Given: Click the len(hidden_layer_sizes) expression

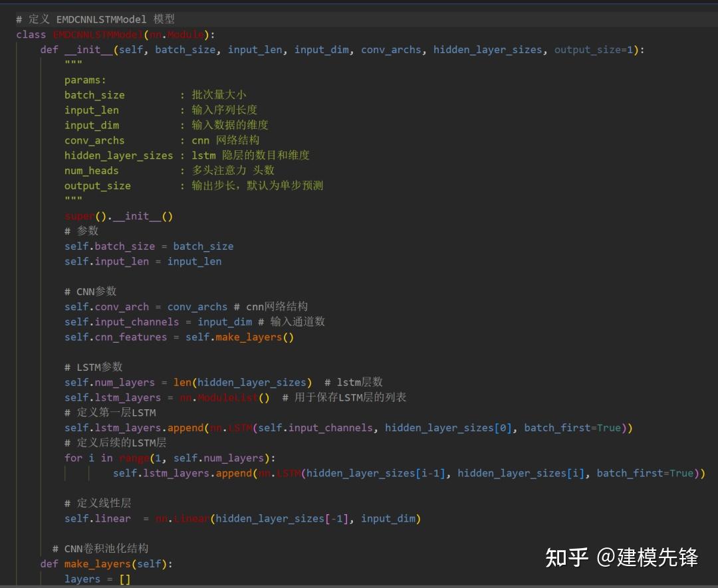Looking at the screenshot, I should (x=242, y=382).
